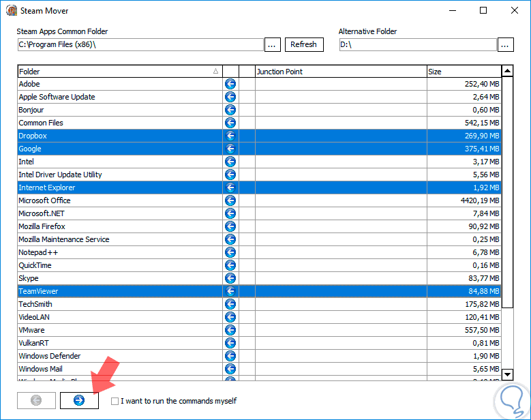Click arrow icon beside Microsoft Office
The height and width of the screenshot is (420, 531).
click(x=230, y=200)
